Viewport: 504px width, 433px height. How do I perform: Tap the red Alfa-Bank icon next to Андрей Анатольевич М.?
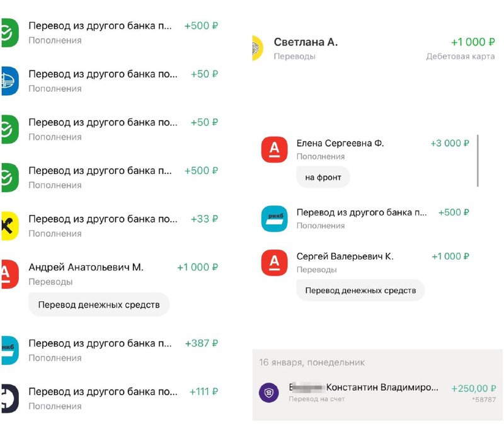point(9,274)
